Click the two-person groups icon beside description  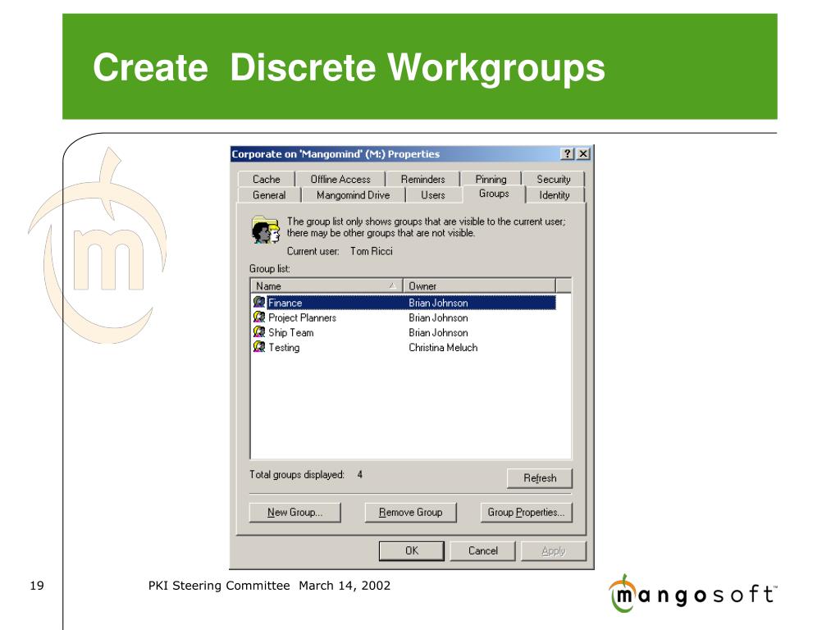click(x=266, y=230)
